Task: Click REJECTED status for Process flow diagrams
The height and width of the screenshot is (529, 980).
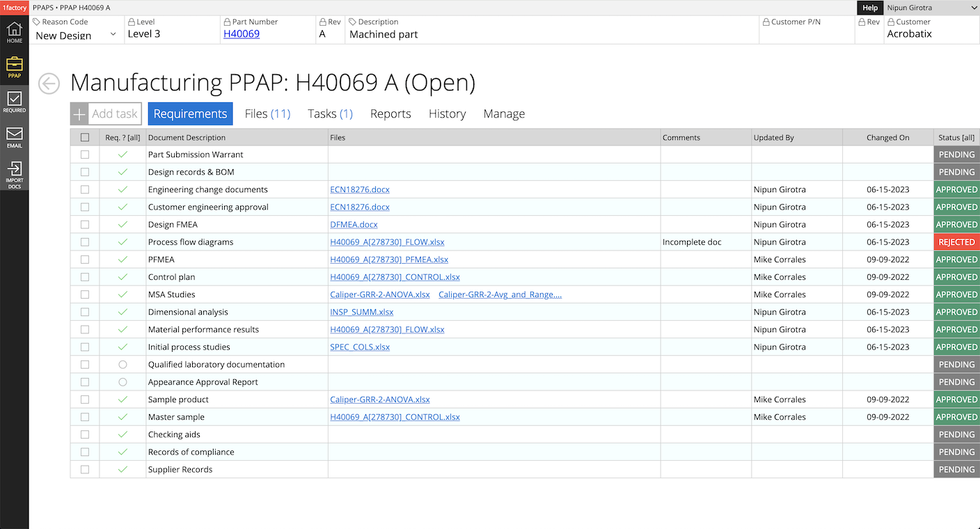Action: tap(956, 242)
